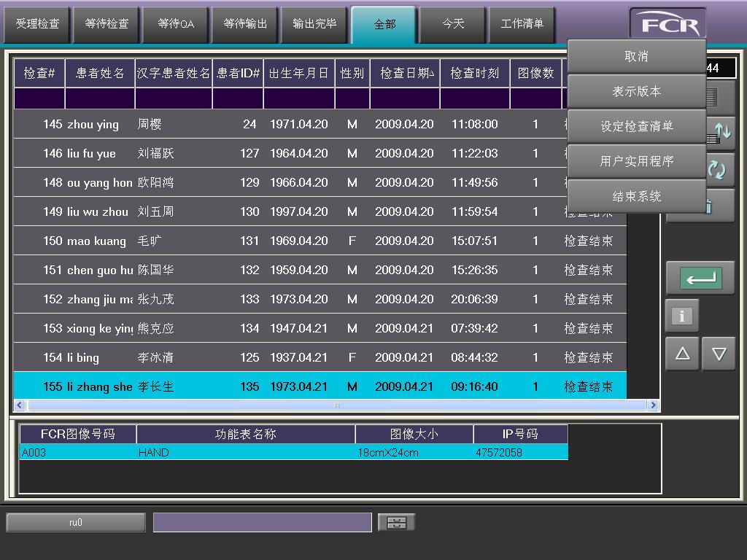The height and width of the screenshot is (560, 747).
Task: Select the xiong ke exam row
Action: click(320, 329)
